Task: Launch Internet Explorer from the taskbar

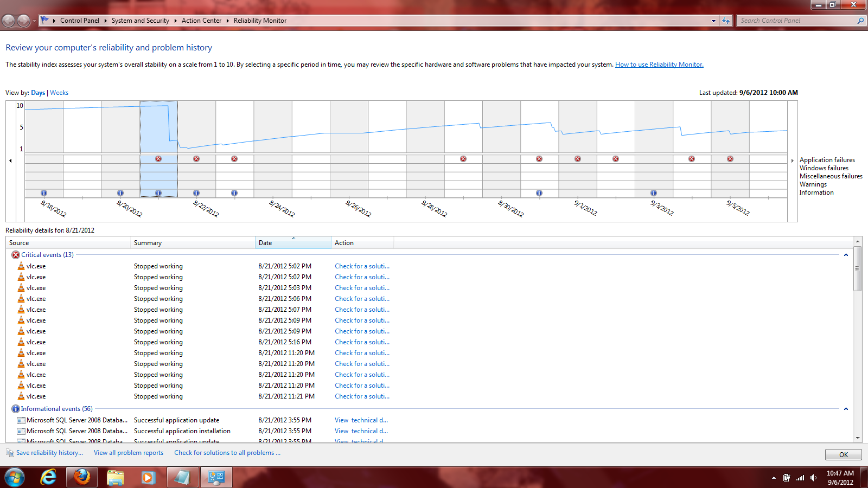Action: (x=48, y=477)
